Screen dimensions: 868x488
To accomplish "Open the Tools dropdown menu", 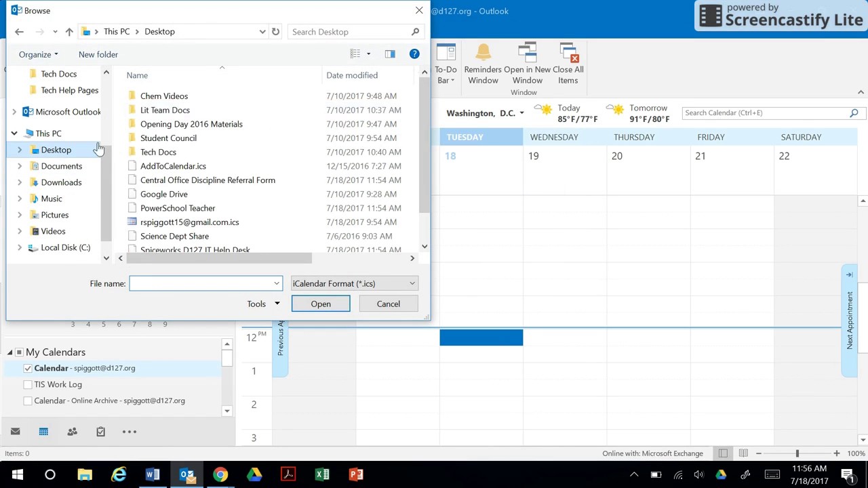I will point(264,304).
